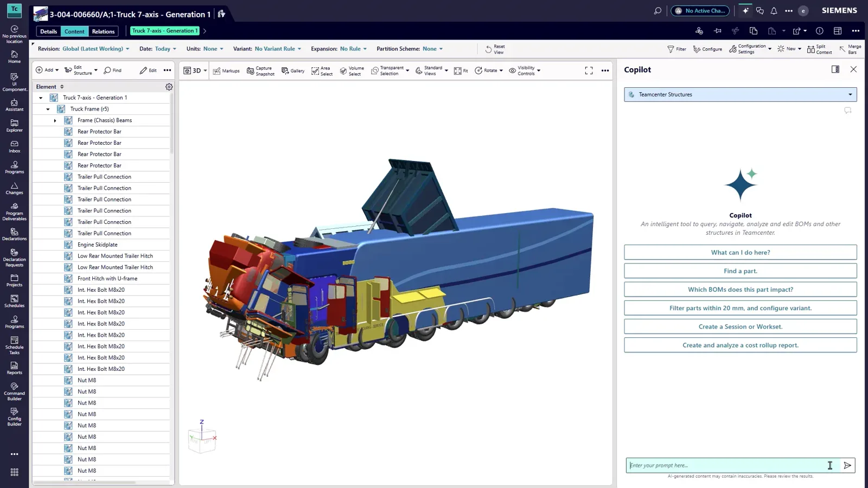Open the notifications bell
868x488 pixels.
[x=774, y=10]
